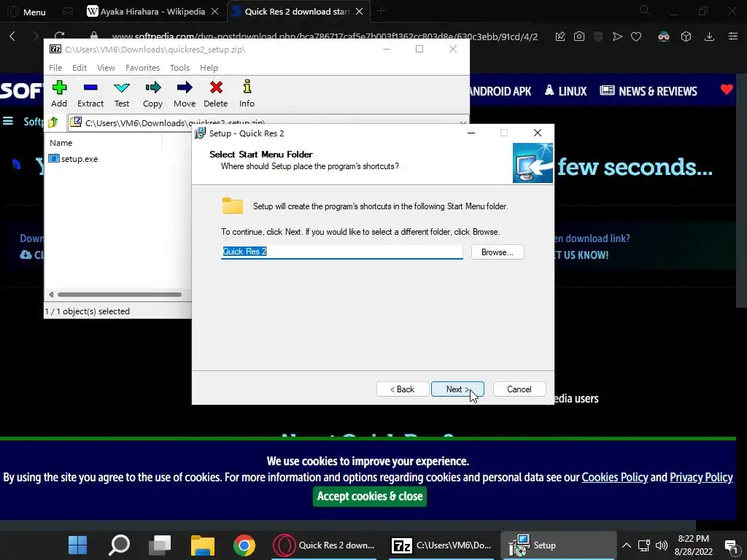Screen dimensions: 747x560
Task: Open the Help menu in 7-Zip
Action: (209, 68)
